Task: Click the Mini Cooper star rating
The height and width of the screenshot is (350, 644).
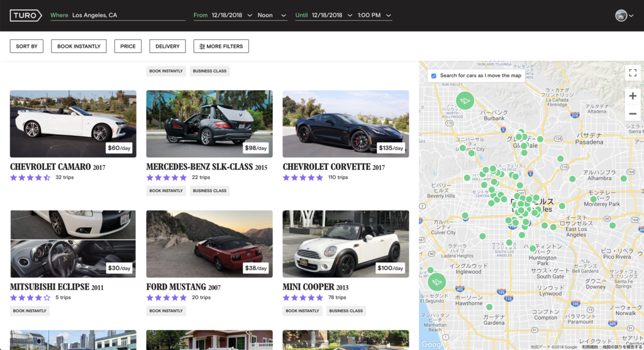Action: (303, 298)
